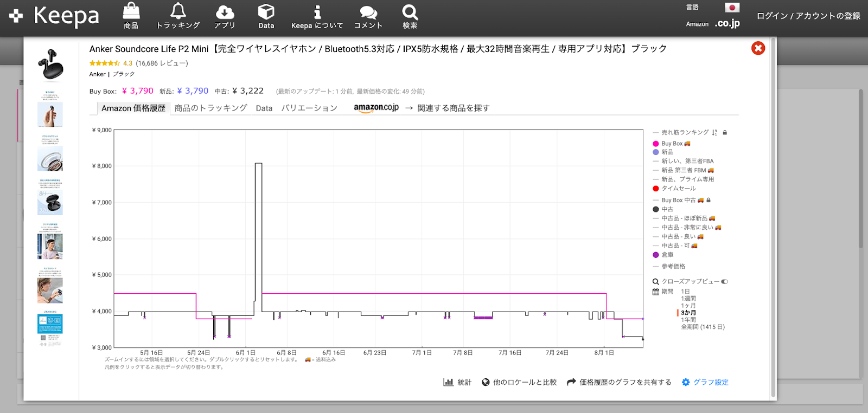
Task: Set chart period to 全期間 (1415 日)
Action: point(703,327)
